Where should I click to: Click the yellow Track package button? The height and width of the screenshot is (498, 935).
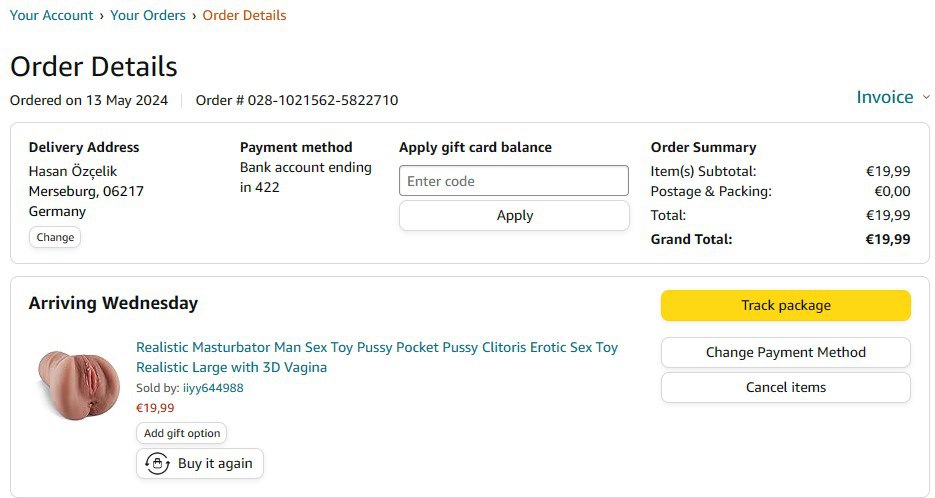pos(785,305)
